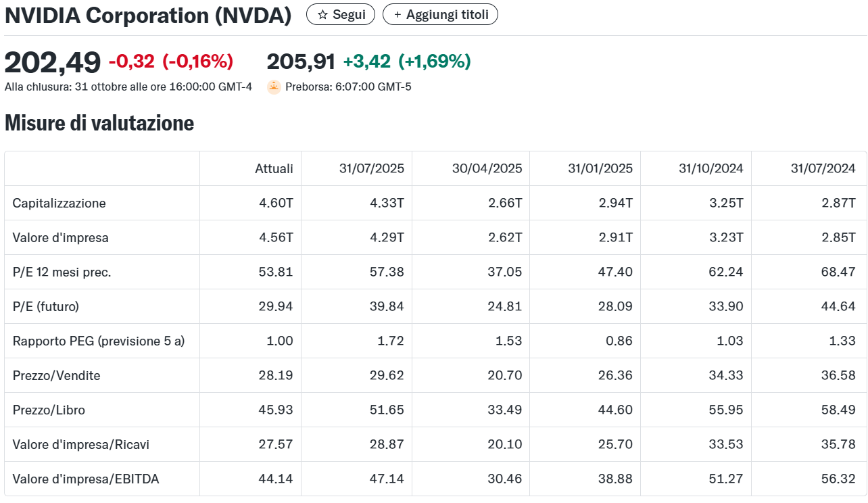The image size is (868, 503).
Task: Click the 30/04/2025 column header
Action: click(x=487, y=168)
